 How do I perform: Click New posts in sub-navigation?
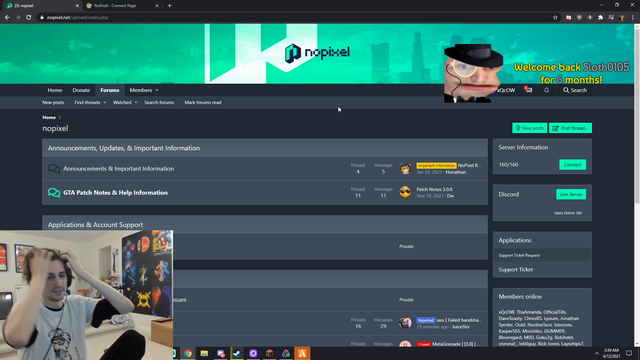53,102
